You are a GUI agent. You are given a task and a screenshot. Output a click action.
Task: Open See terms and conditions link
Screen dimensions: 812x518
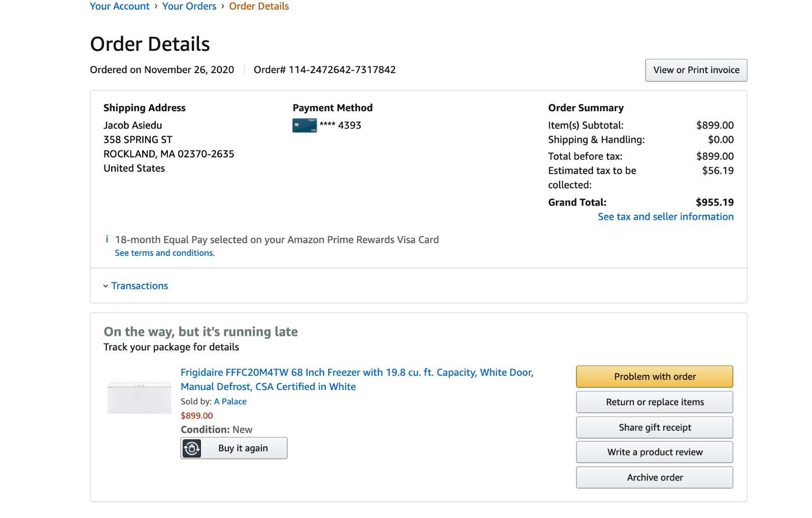[165, 253]
